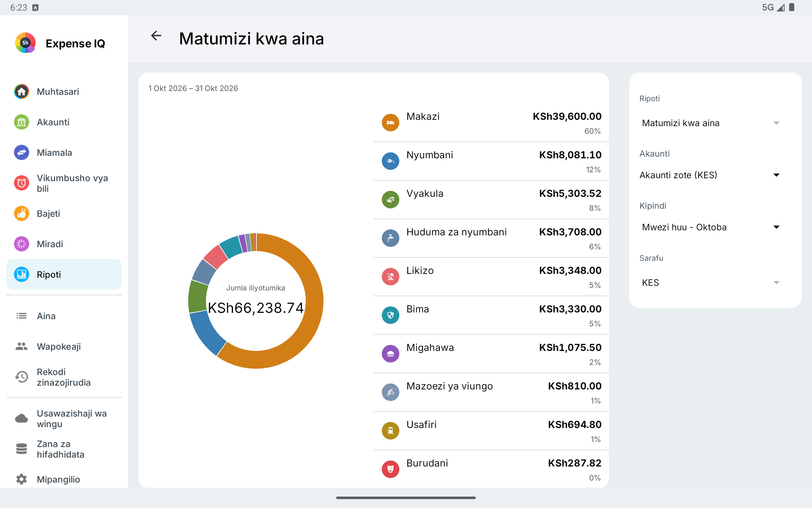Open Muhtasari home icon
The height and width of the screenshot is (508, 812).
pos(22,91)
